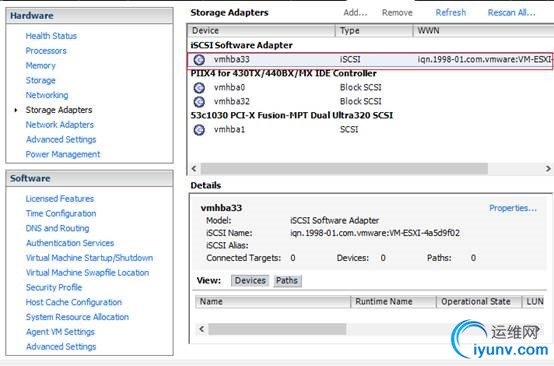
Task: Click the iSCSI Software Adapter group heading
Action: pos(242,45)
